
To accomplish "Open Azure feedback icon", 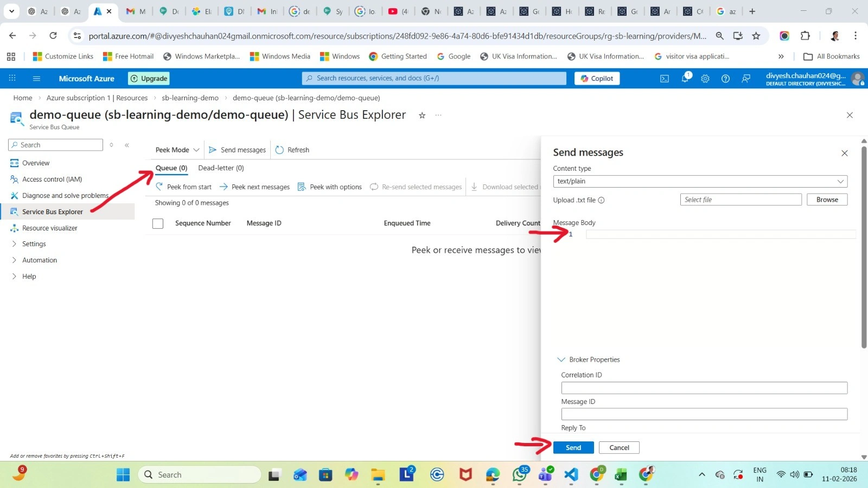I will coord(746,79).
